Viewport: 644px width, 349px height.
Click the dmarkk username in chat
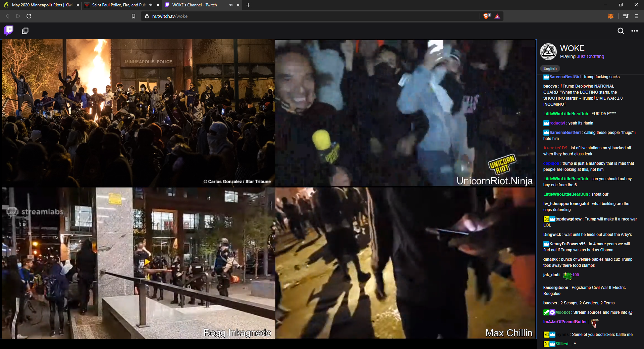pos(550,259)
